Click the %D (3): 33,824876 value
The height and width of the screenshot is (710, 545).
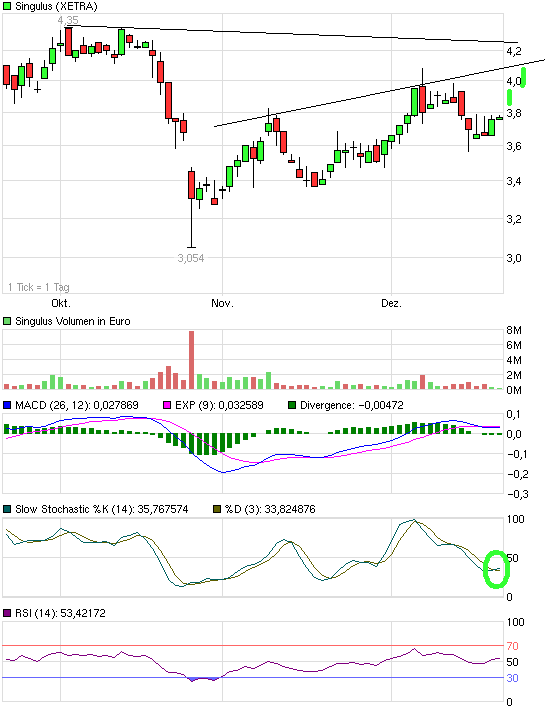click(x=270, y=509)
